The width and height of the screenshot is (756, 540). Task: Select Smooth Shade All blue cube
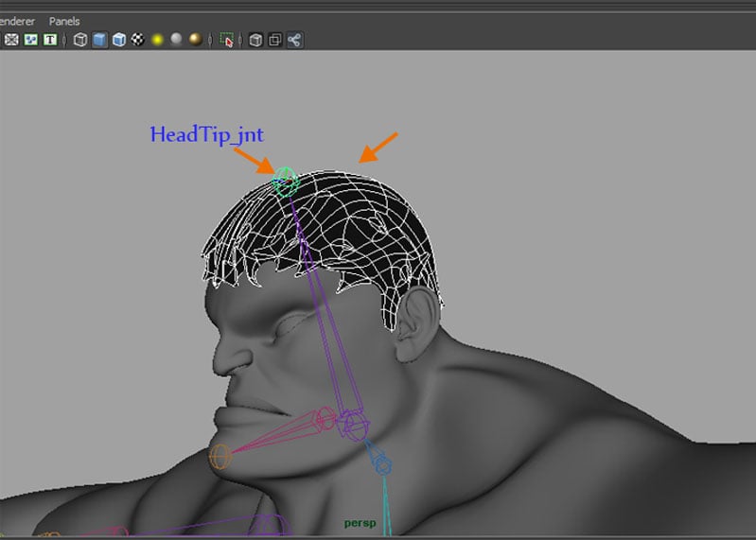[x=99, y=40]
